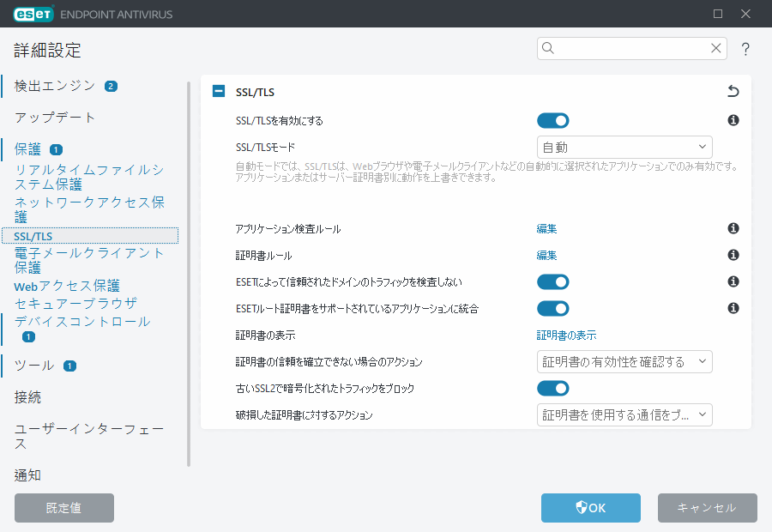Toggle ESETルート証明書のアプリケーション統合

(553, 308)
